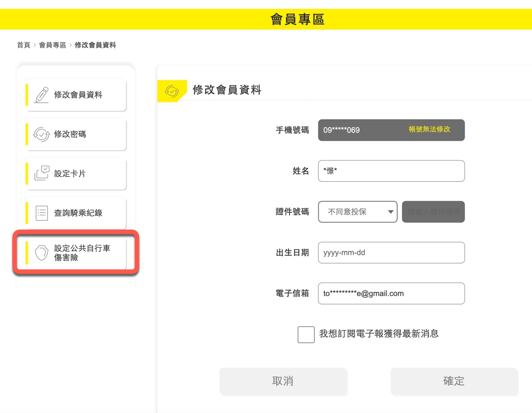Click the ride records list icon
Image resolution: width=532 pixels, height=413 pixels.
pyautogui.click(x=42, y=213)
